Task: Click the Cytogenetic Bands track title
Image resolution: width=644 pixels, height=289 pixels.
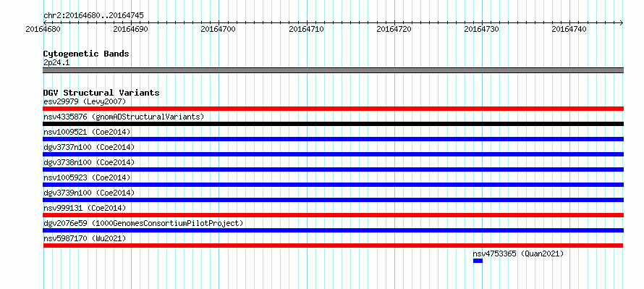Action: click(86, 54)
